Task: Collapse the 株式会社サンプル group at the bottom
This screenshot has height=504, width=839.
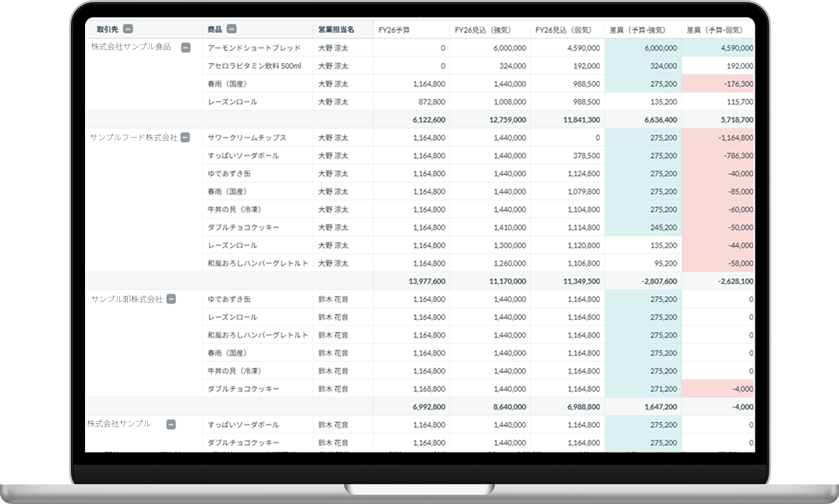Action: click(171, 424)
